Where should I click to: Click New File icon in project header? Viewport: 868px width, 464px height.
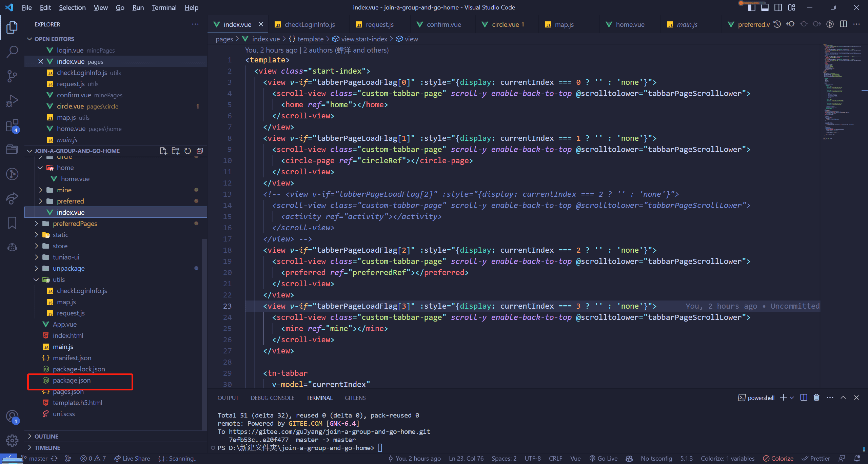[163, 151]
